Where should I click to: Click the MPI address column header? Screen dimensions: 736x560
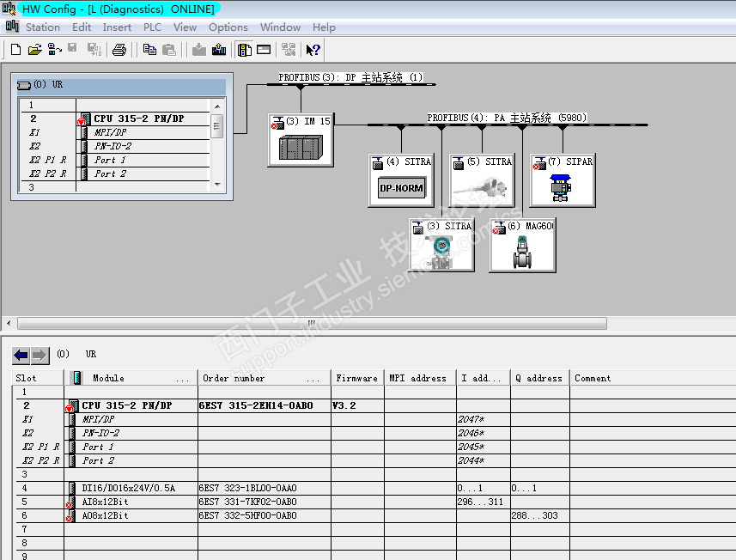point(420,378)
